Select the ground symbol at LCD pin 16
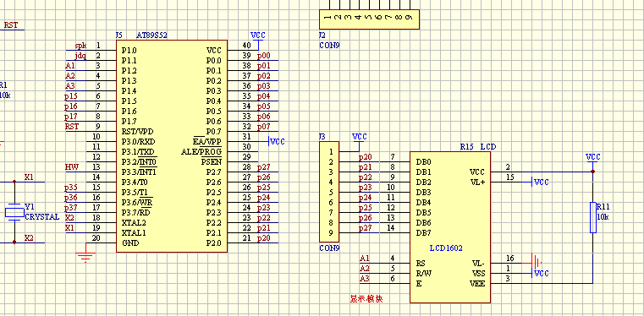The image size is (644, 316). (536, 260)
